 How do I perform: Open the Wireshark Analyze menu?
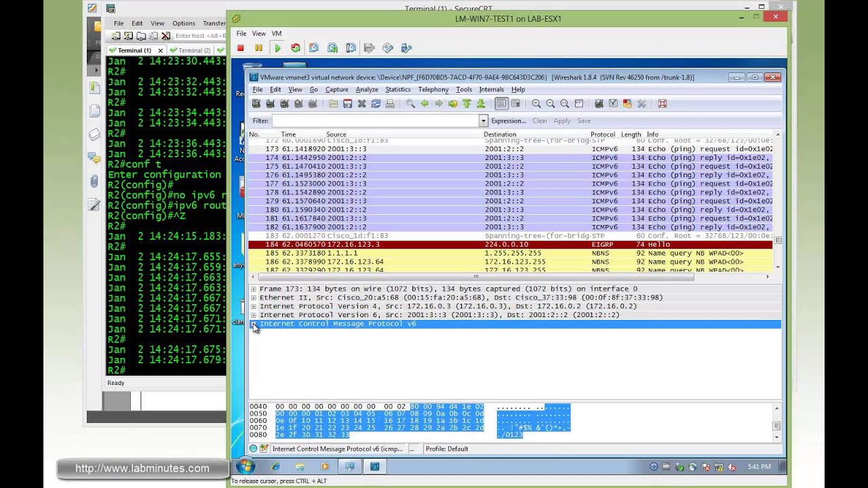click(x=367, y=89)
